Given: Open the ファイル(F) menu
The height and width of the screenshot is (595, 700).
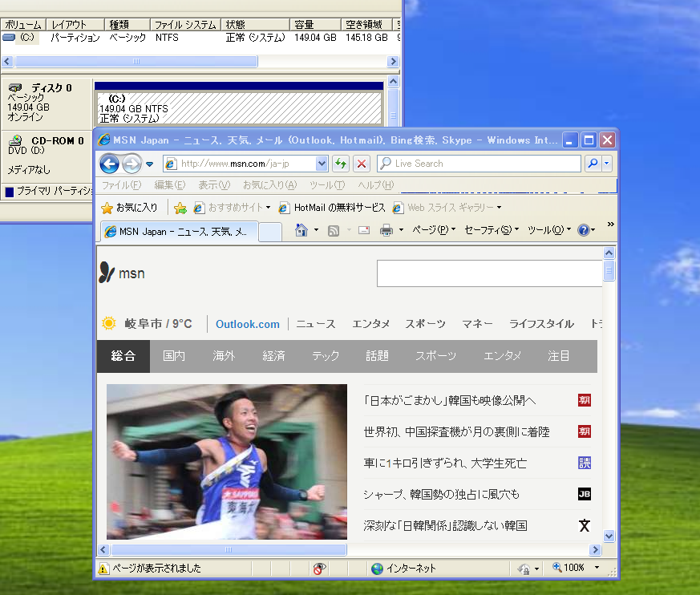Looking at the screenshot, I should tap(121, 184).
